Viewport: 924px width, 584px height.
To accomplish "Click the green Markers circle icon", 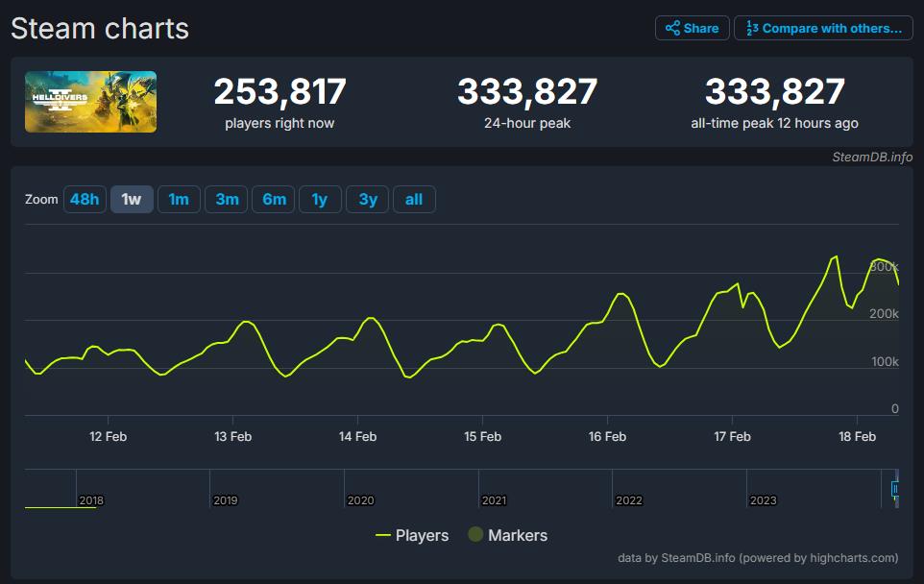I will (x=475, y=535).
